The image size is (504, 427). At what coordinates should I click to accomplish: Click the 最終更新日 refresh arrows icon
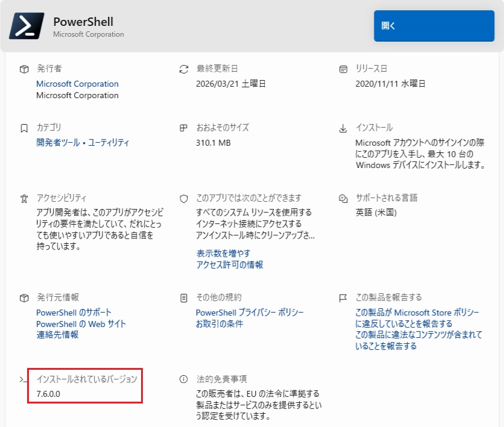pyautogui.click(x=183, y=69)
